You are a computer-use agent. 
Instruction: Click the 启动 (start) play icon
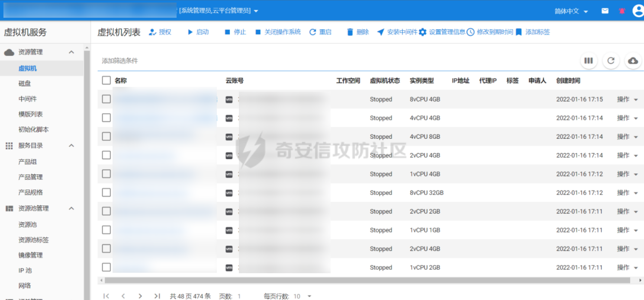pyautogui.click(x=190, y=32)
